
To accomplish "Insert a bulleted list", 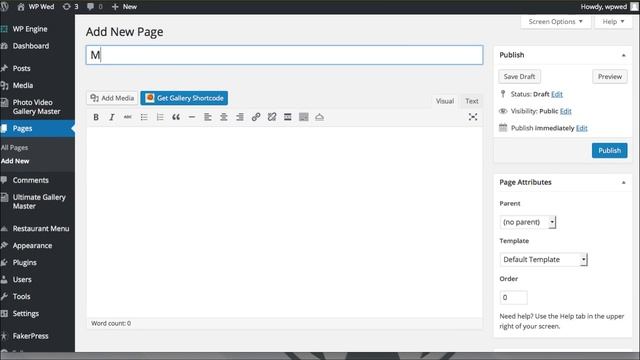I will click(144, 117).
